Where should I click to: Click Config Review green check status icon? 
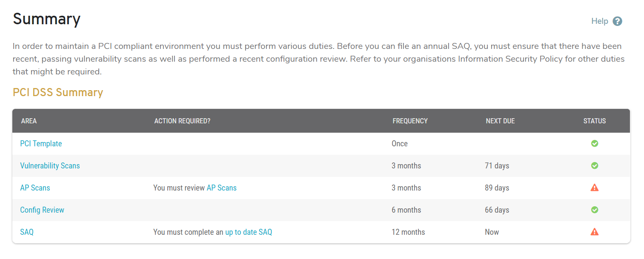tap(595, 210)
